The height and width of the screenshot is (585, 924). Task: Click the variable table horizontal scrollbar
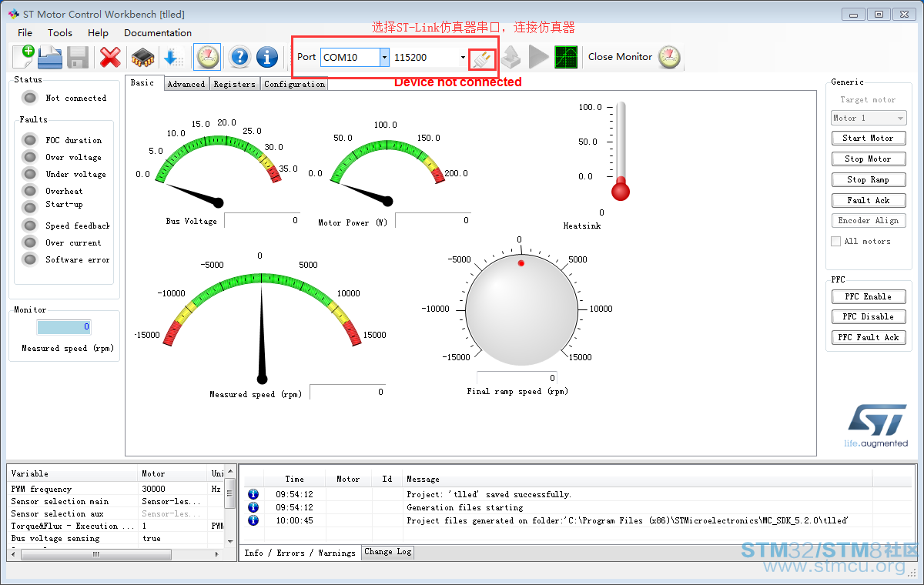tap(115, 554)
